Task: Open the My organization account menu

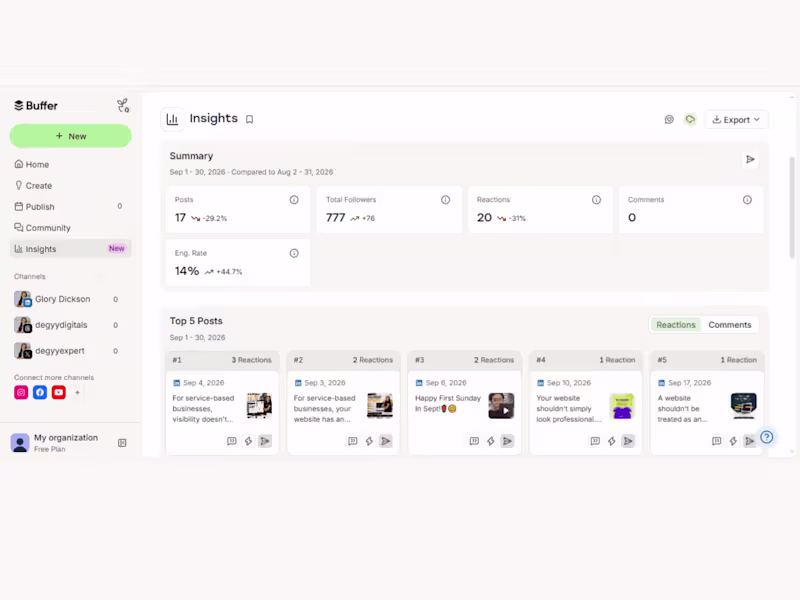Action: [x=57, y=443]
